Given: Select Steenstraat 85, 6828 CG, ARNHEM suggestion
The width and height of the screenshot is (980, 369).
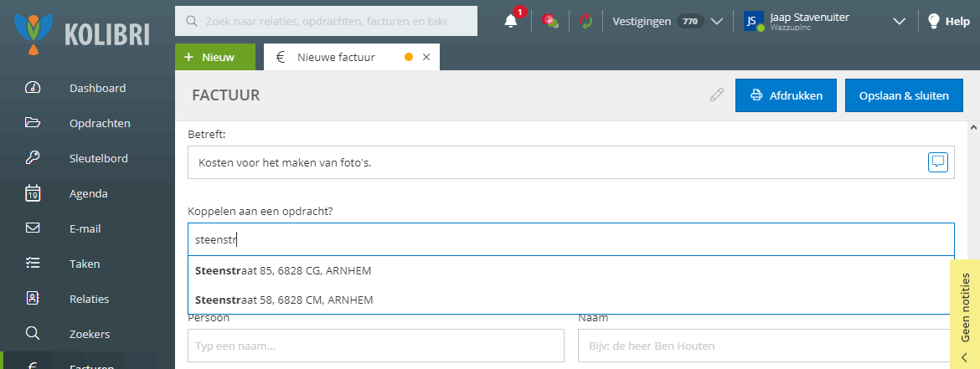Looking at the screenshot, I should [x=569, y=271].
